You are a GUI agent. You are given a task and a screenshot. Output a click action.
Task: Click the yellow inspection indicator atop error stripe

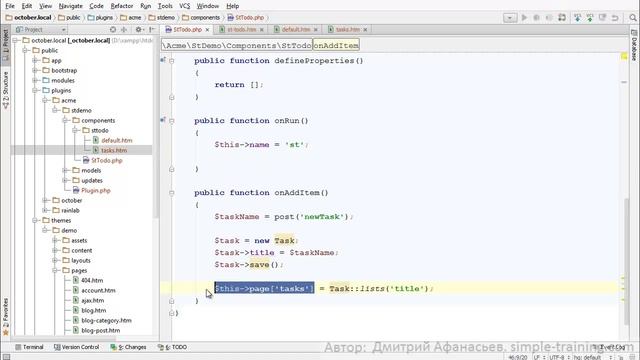pyautogui.click(x=624, y=56)
